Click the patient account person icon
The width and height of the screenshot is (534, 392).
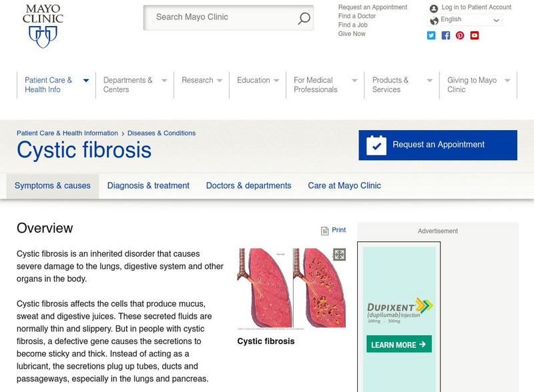(433, 8)
